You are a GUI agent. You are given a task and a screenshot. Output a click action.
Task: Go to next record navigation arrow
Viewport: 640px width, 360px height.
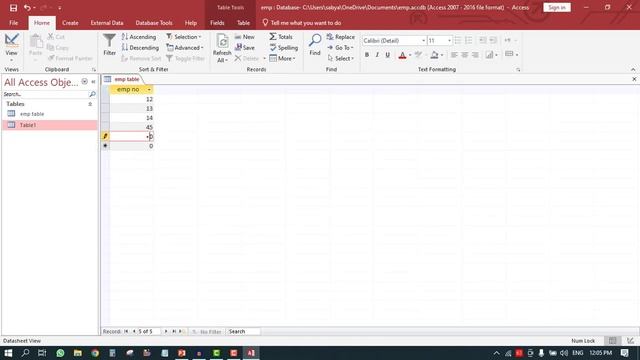pyautogui.click(x=166, y=331)
